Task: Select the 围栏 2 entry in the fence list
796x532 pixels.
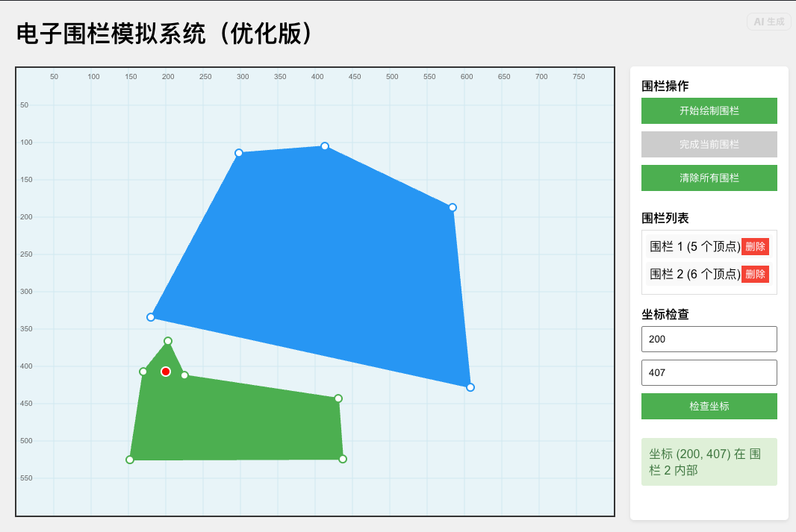Action: 691,274
